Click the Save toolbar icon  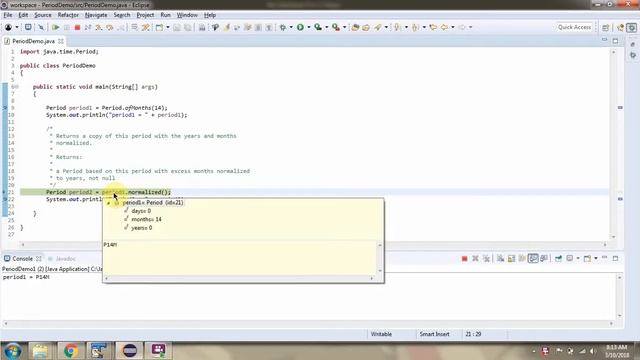177,27
